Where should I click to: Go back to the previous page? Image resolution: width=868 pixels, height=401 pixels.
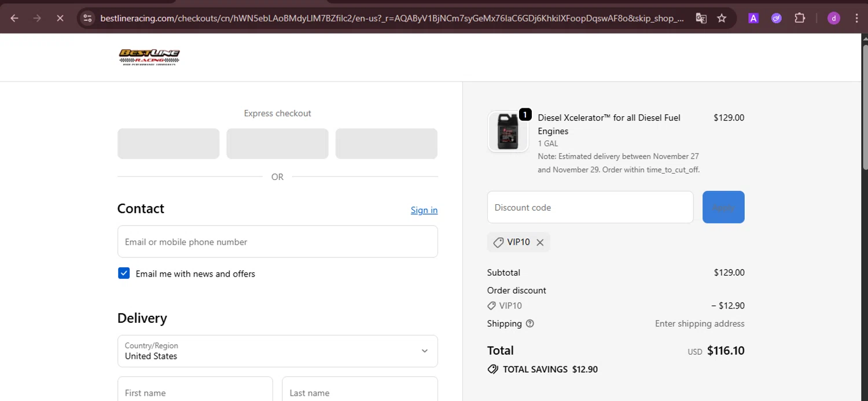pyautogui.click(x=14, y=18)
